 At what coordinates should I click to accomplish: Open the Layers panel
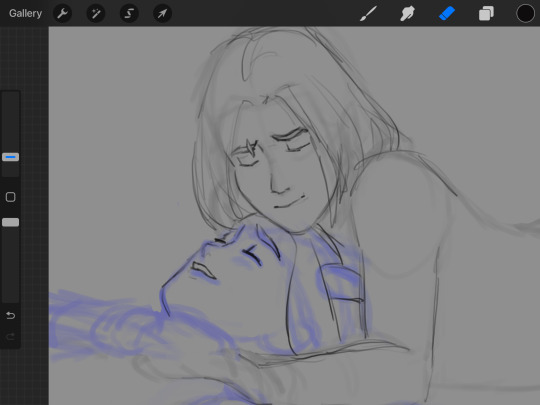[x=486, y=14]
